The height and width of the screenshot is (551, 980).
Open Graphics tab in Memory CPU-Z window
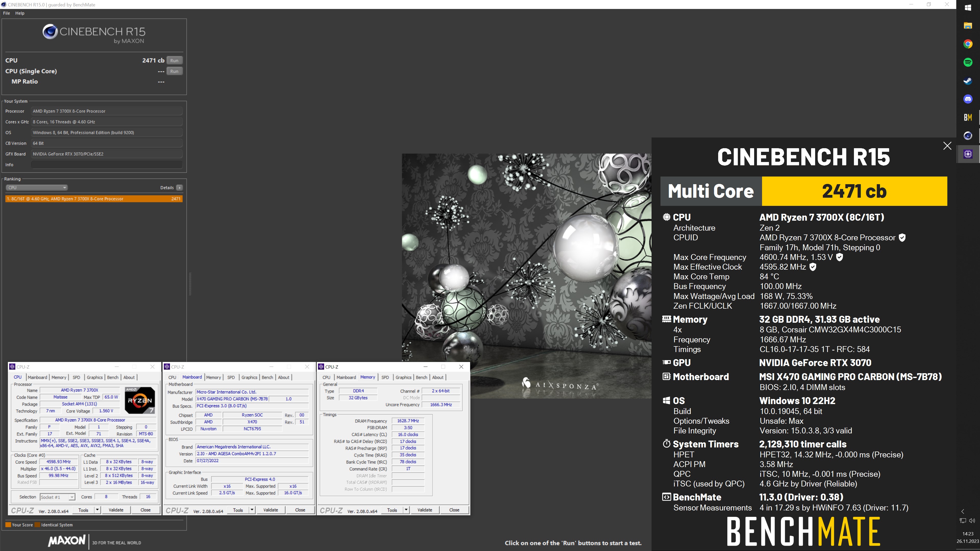[x=403, y=377]
